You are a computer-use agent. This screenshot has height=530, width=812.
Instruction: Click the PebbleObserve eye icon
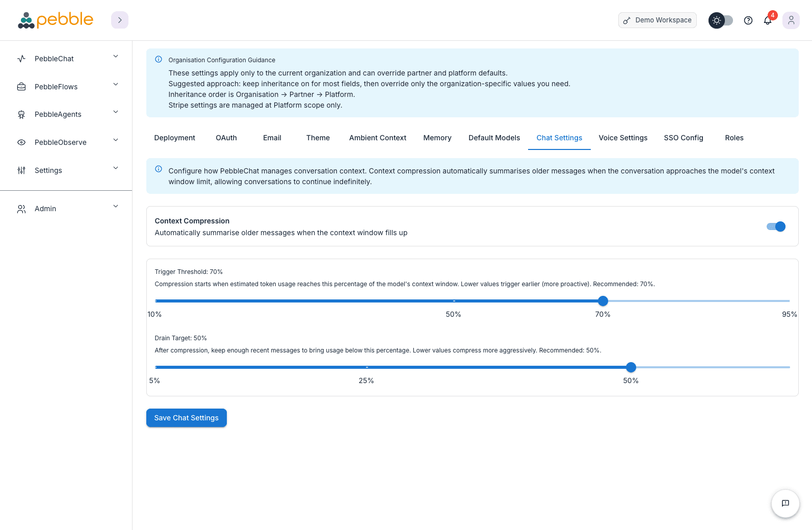[x=21, y=142]
